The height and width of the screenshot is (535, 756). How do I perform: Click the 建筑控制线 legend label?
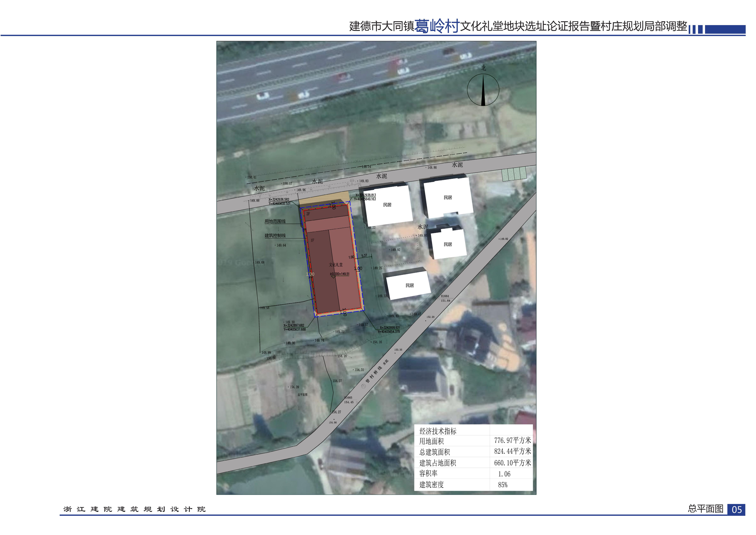pos(275,235)
